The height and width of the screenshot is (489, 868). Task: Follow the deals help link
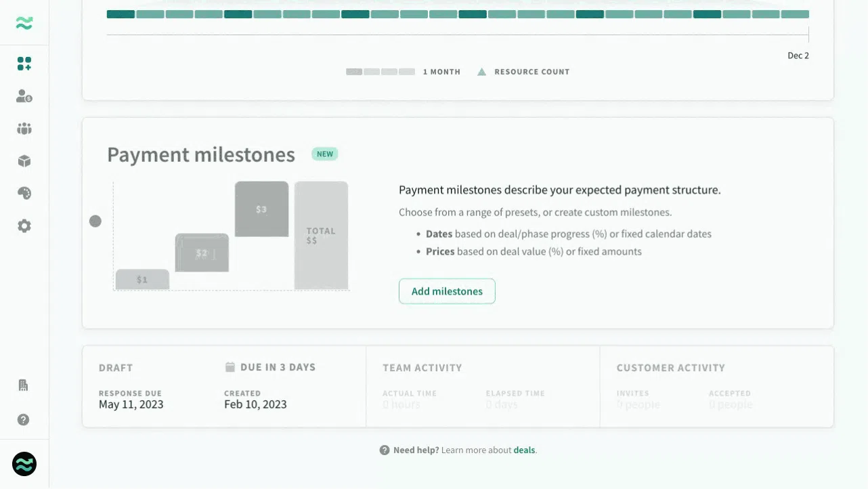(x=524, y=450)
